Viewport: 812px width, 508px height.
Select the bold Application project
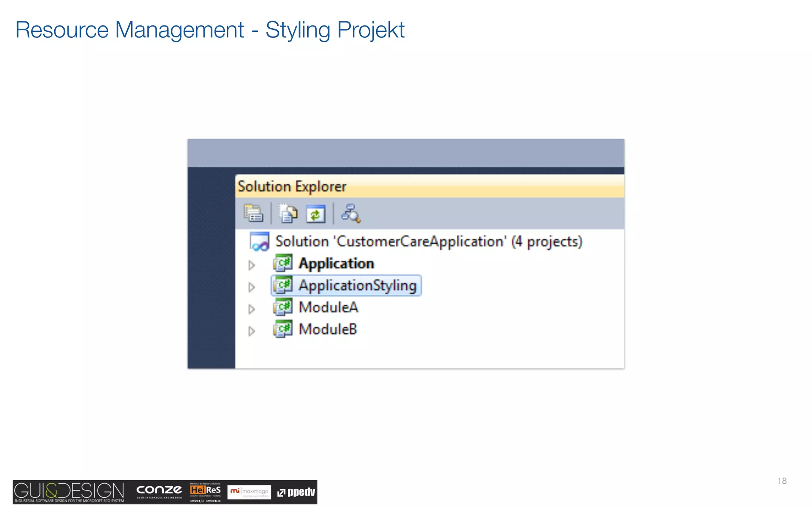[336, 264]
